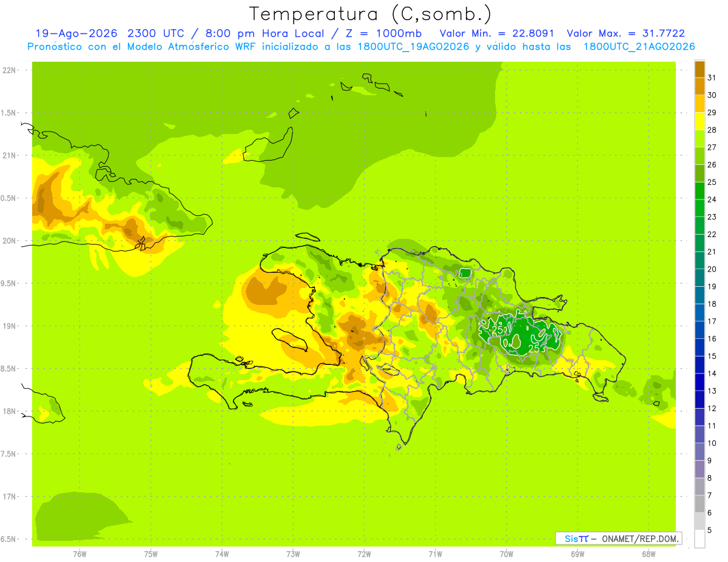Click purple color bar segment between 8 and 9
This screenshot has width=728, height=562.
[699, 469]
